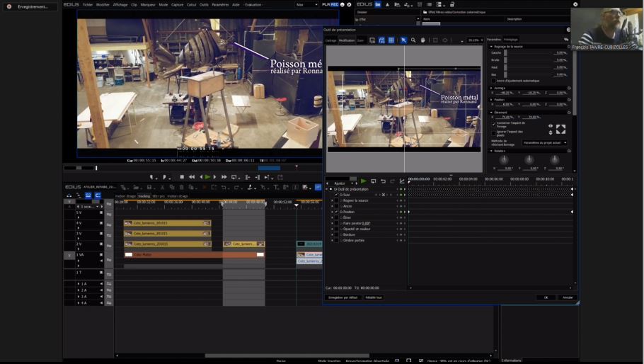Open the resampling method dropdown
The width and height of the screenshot is (644, 364).
(x=545, y=142)
